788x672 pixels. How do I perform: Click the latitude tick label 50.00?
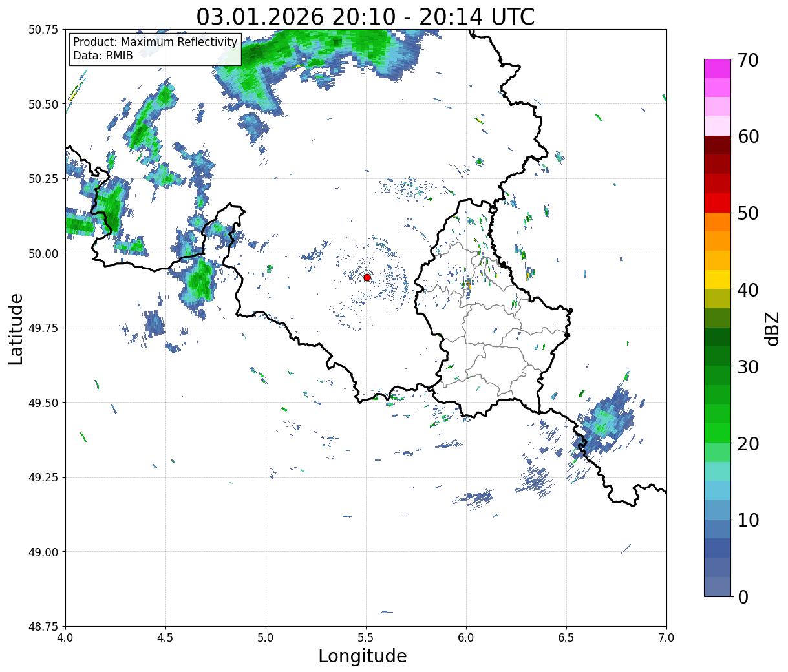tap(43, 253)
